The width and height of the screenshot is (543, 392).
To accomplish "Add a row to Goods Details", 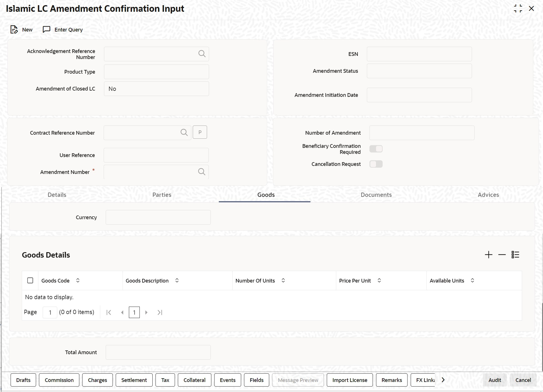I will tap(489, 255).
